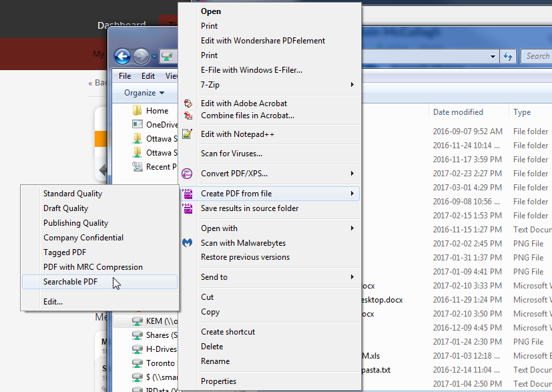Expand the Convert PDF/XPS submenu arrow
The width and height of the screenshot is (552, 392).
click(352, 173)
